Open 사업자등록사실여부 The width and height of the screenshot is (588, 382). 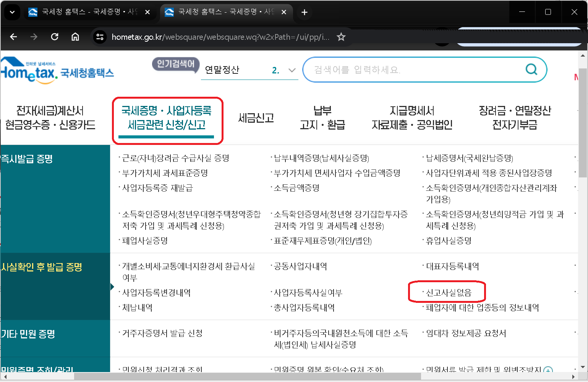click(308, 293)
